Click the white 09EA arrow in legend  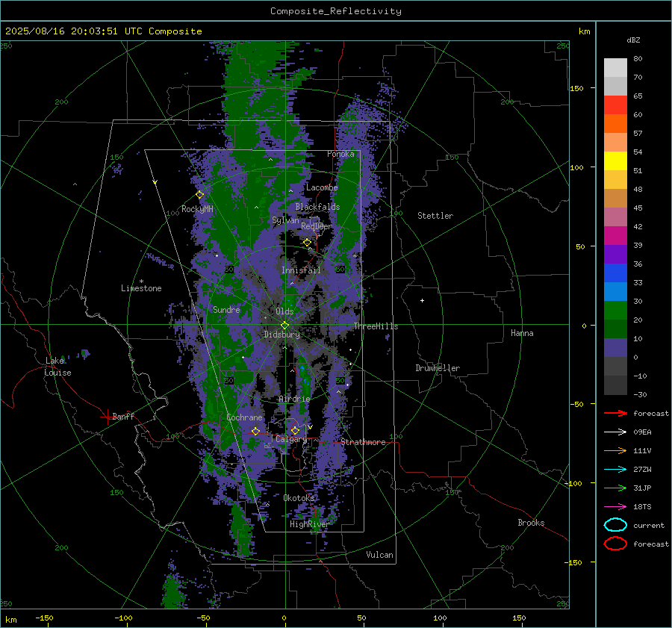coord(615,432)
